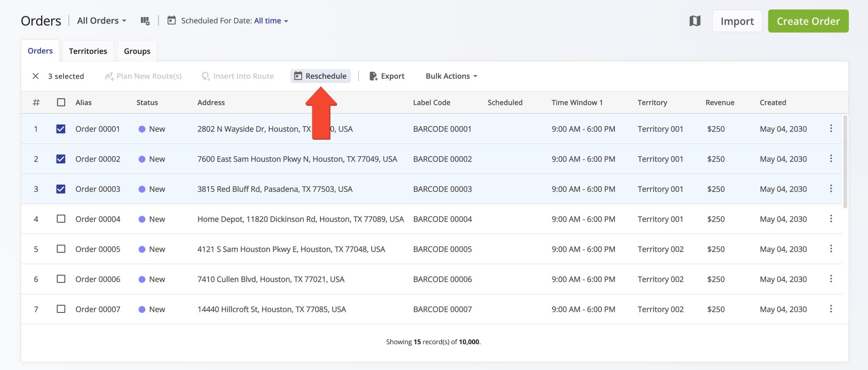Click the Orders page title
868x370 pixels.
coord(41,21)
